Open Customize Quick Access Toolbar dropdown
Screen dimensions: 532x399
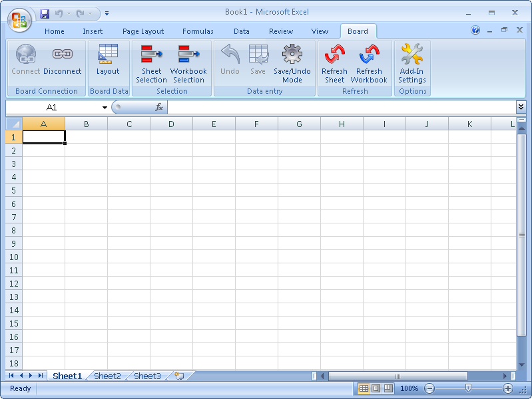click(x=107, y=13)
